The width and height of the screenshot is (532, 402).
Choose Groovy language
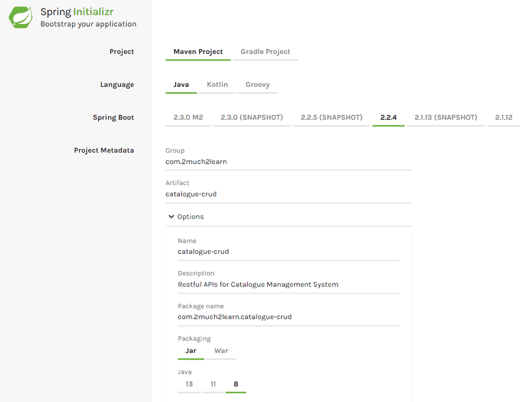coord(257,85)
